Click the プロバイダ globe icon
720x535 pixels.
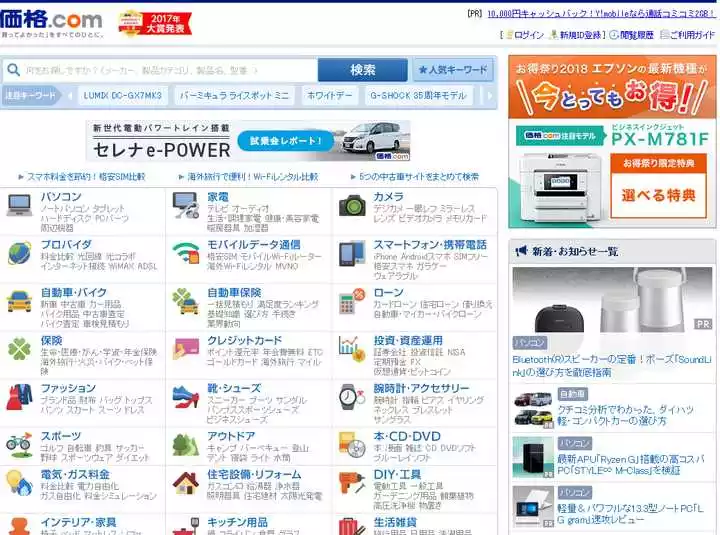tap(19, 253)
